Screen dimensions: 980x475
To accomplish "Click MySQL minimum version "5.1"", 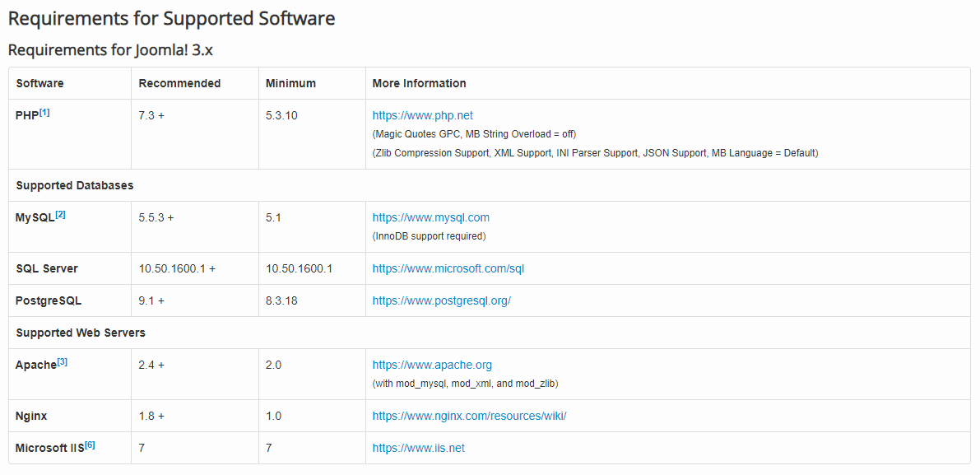I will 273,218.
